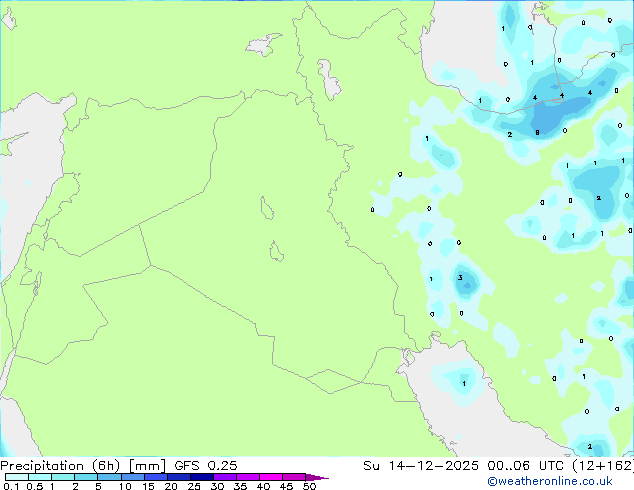Image resolution: width=634 pixels, height=490 pixels.
Task: Click legend swatch between 0.5 and 1
Action: coord(40,477)
